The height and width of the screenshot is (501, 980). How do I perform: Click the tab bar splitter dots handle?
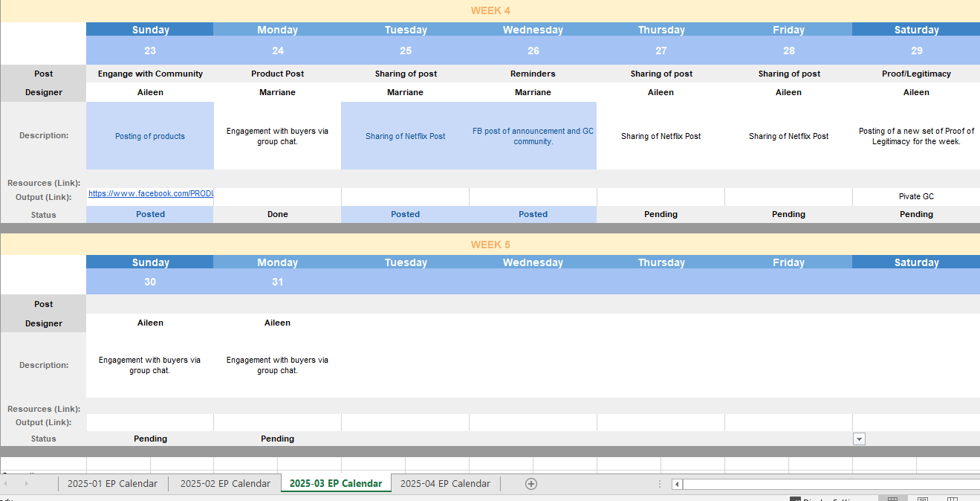pos(659,484)
